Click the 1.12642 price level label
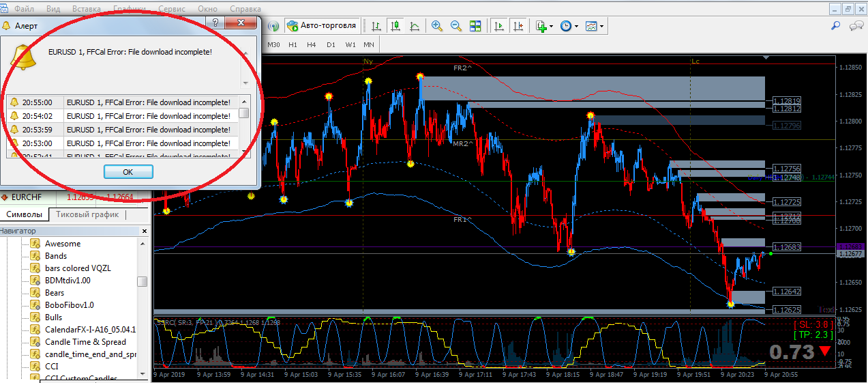This screenshot has height=383, width=868. pos(787,292)
